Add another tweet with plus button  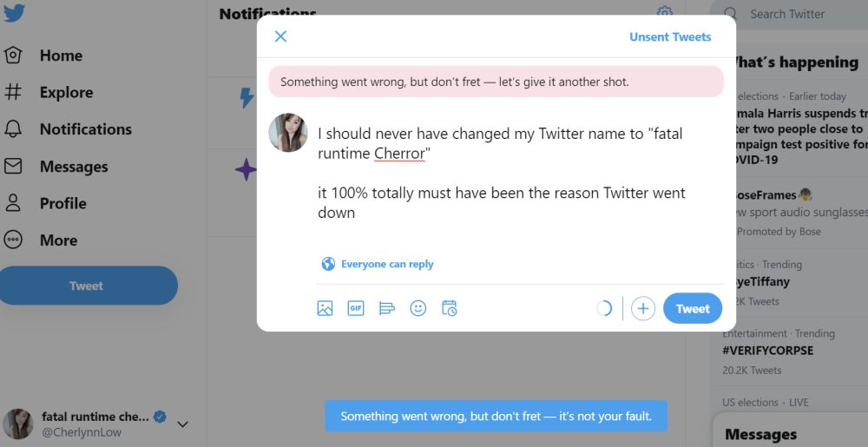tap(642, 308)
